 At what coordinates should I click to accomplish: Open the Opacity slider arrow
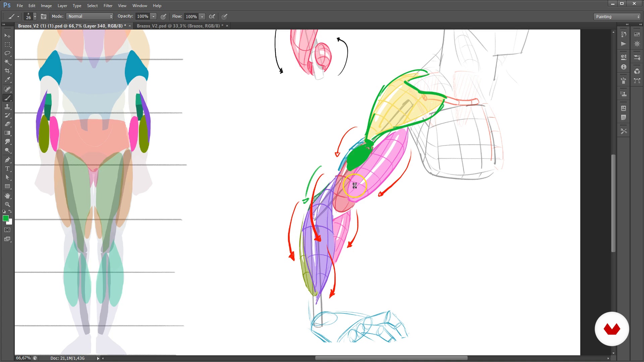154,16
